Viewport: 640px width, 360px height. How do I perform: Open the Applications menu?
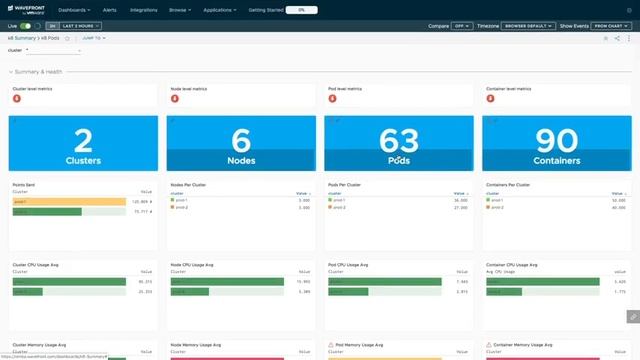coord(220,10)
